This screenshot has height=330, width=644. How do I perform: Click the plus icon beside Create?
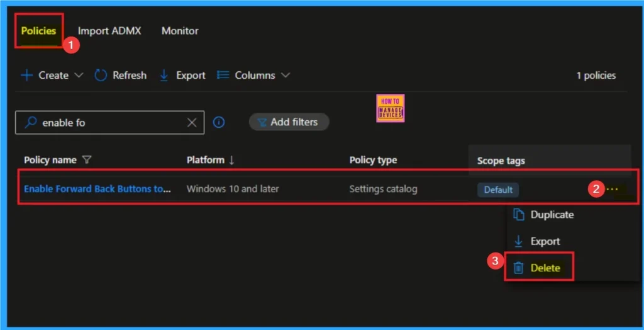(26, 76)
